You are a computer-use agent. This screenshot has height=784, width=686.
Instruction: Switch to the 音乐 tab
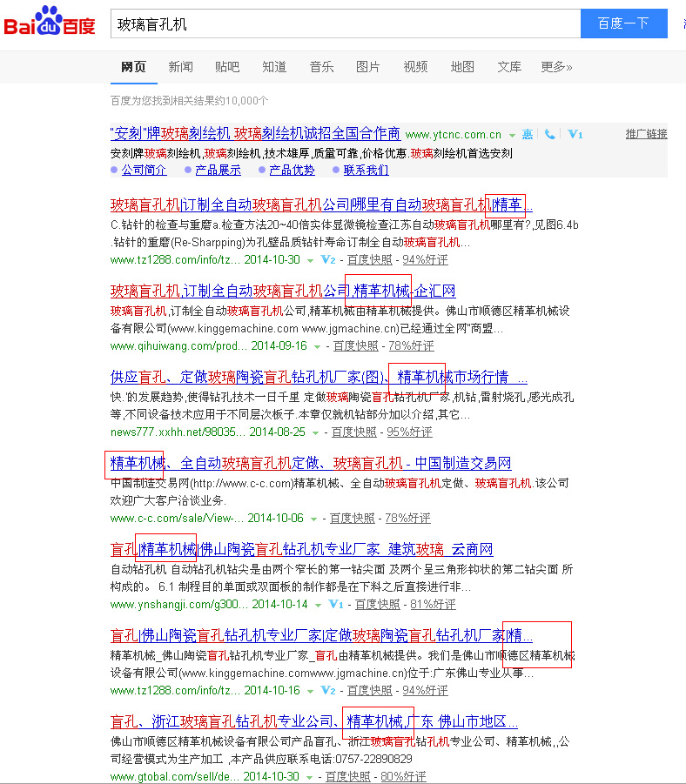tap(321, 66)
